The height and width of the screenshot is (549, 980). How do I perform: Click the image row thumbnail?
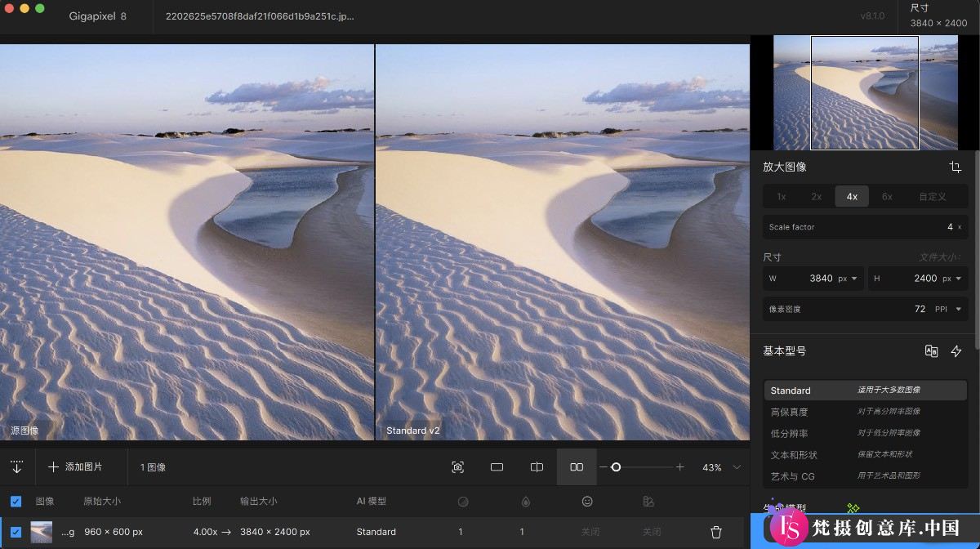(x=42, y=532)
